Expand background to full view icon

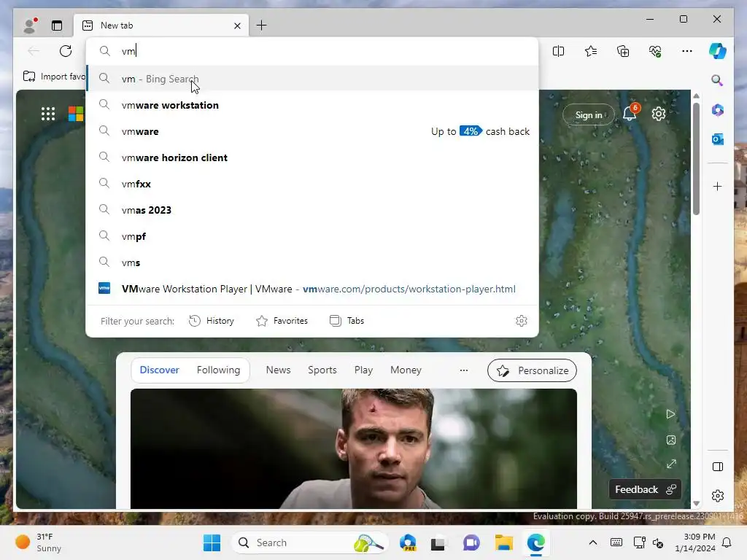[x=671, y=464]
